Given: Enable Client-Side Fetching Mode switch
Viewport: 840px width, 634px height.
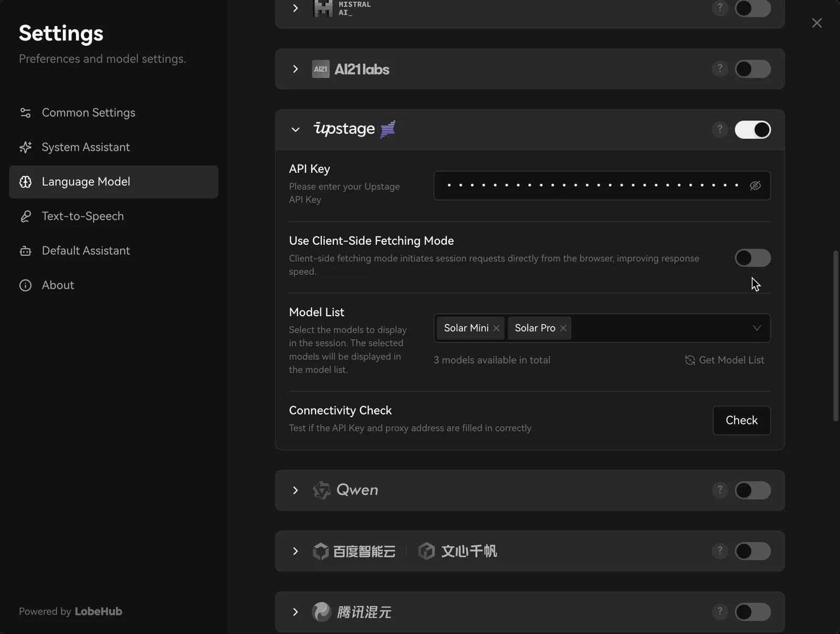Looking at the screenshot, I should pyautogui.click(x=752, y=258).
